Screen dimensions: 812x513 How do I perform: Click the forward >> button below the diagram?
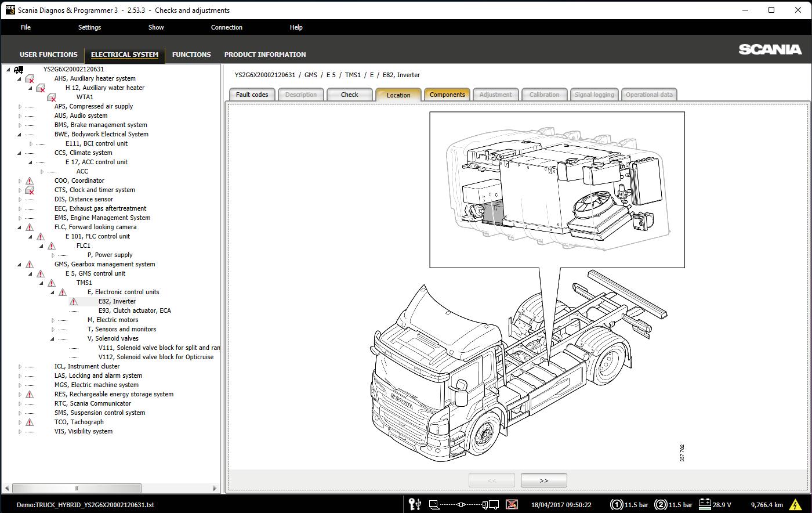point(543,480)
